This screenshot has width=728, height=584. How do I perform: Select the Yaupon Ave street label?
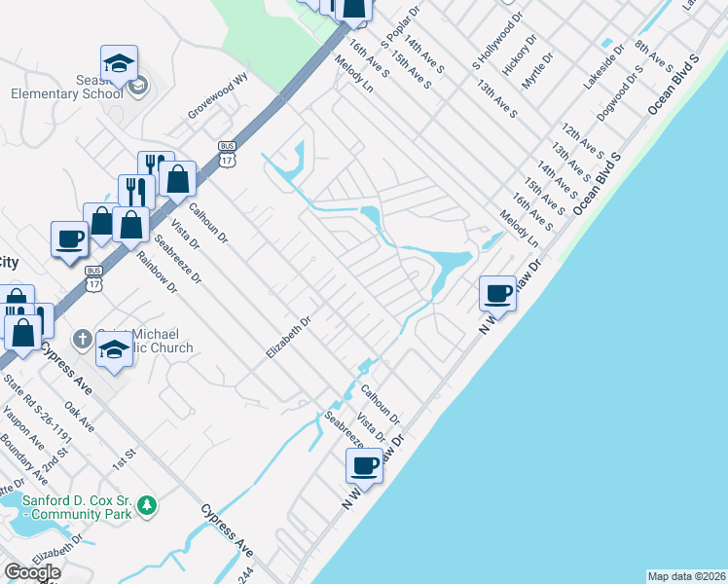[23, 428]
